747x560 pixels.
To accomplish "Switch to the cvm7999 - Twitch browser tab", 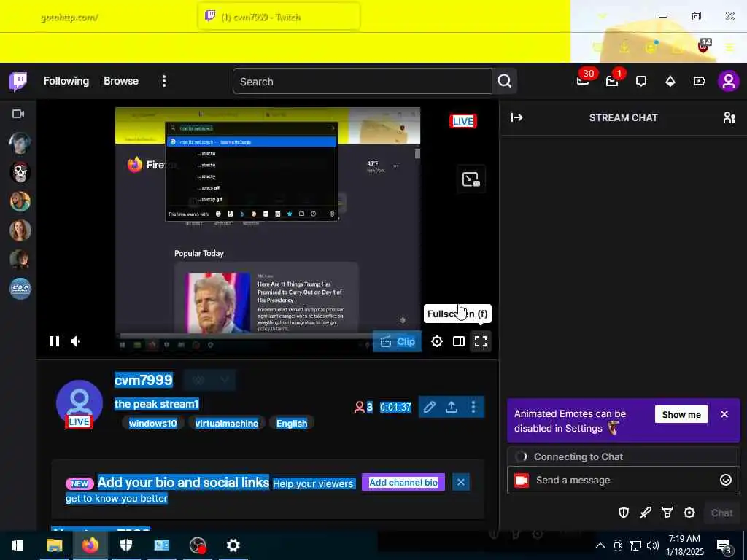I will click(x=279, y=17).
